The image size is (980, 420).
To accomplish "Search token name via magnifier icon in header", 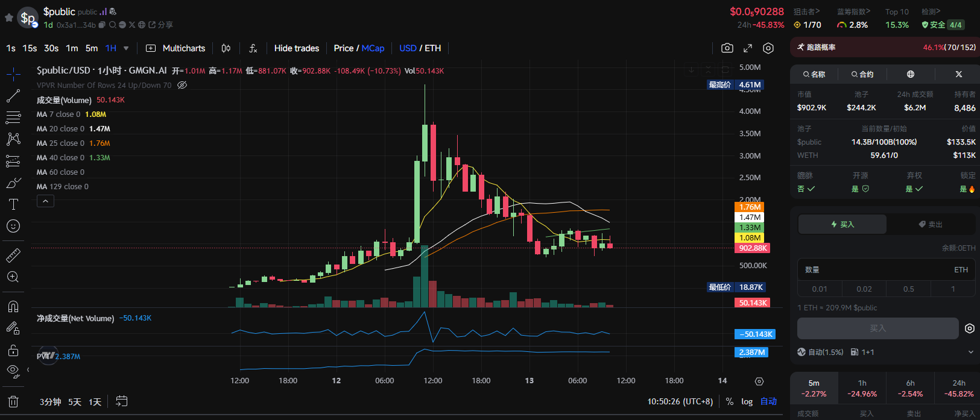I will point(113,25).
